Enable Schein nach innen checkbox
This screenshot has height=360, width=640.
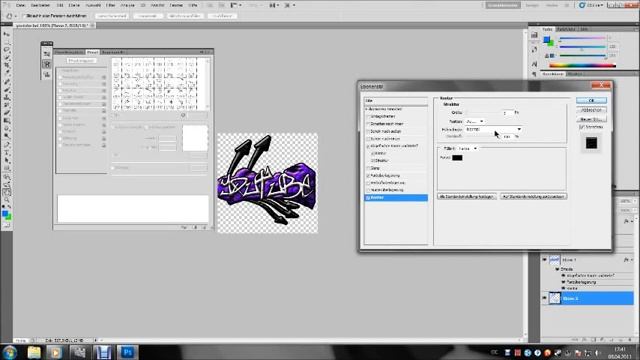[368, 139]
